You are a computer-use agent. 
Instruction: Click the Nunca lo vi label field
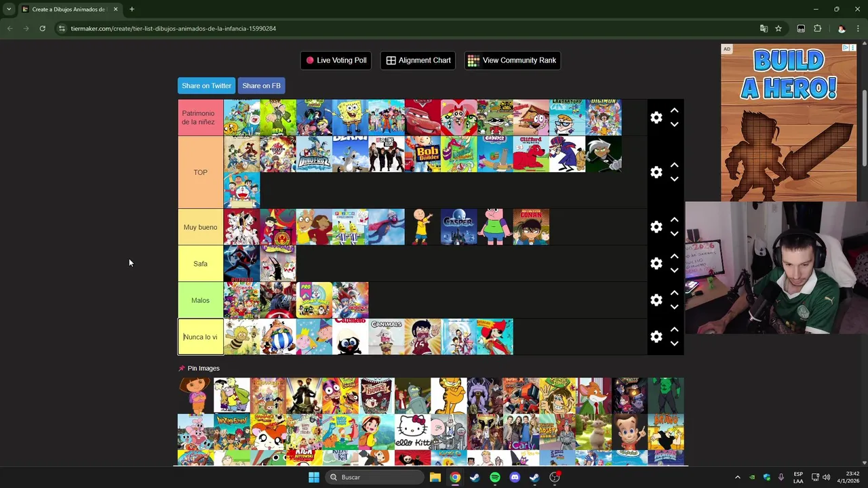pos(200,337)
